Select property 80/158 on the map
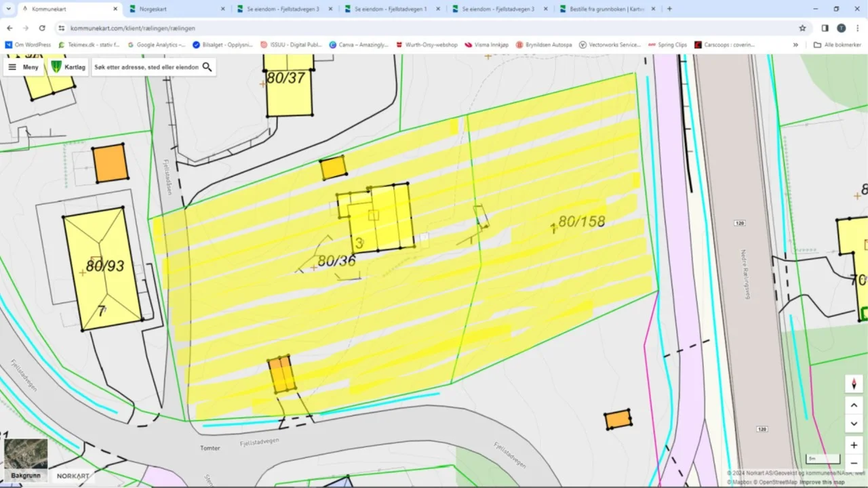The width and height of the screenshot is (868, 488). (581, 222)
